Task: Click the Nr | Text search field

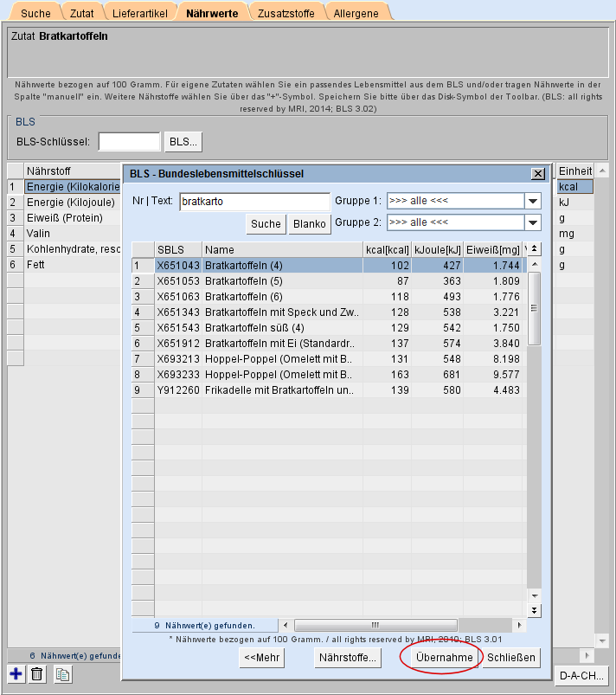Action: point(255,202)
